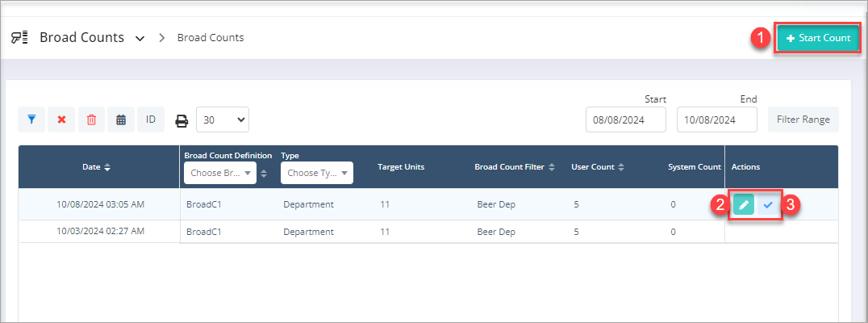The image size is (868, 323).
Task: Edit the 10/08/2024 count with pencil icon
Action: tap(743, 205)
